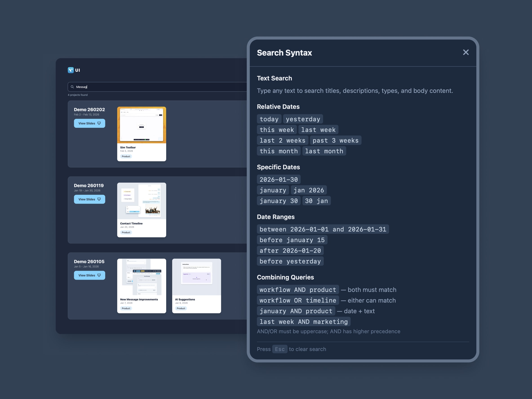The image size is (532, 399).
Task: Click the "before january 15" range example
Action: (x=292, y=240)
